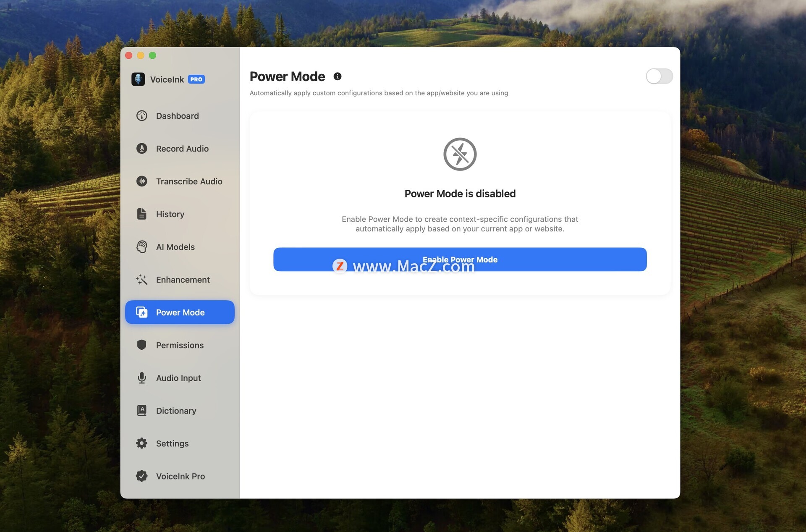Show Power Mode info via the i icon

(x=338, y=76)
